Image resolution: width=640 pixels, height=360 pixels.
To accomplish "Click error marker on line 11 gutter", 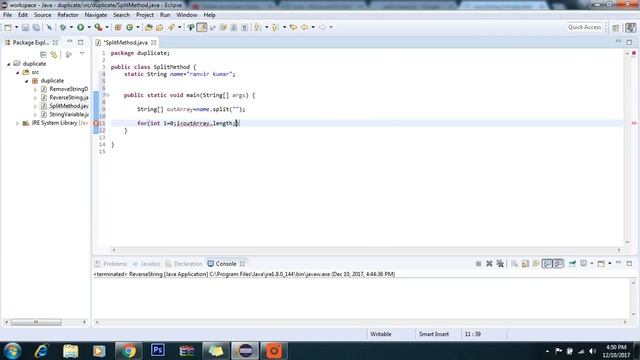I will pyautogui.click(x=96, y=123).
